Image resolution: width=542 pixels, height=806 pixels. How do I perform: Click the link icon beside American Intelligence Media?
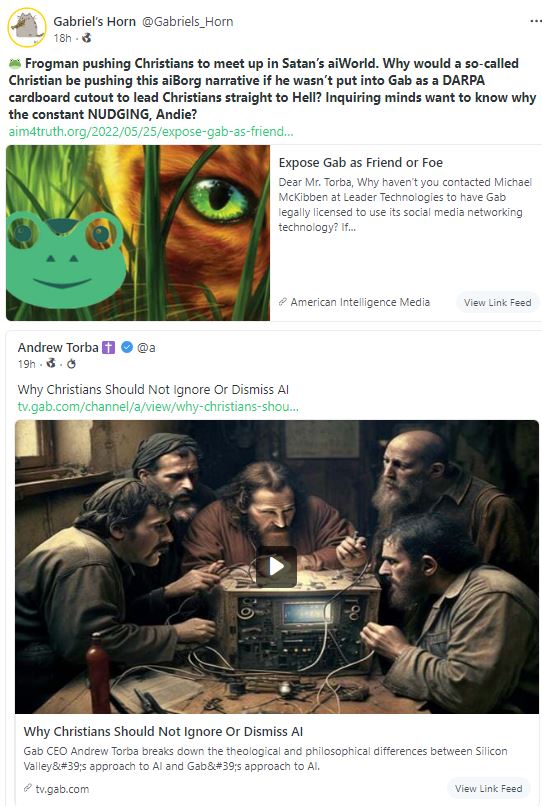tap(283, 302)
